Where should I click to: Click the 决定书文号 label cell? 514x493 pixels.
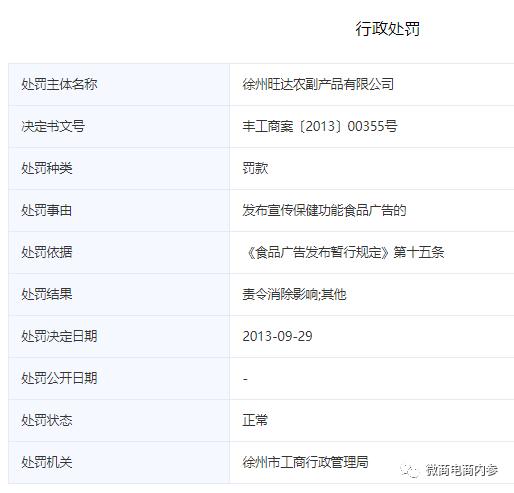pyautogui.click(x=119, y=127)
